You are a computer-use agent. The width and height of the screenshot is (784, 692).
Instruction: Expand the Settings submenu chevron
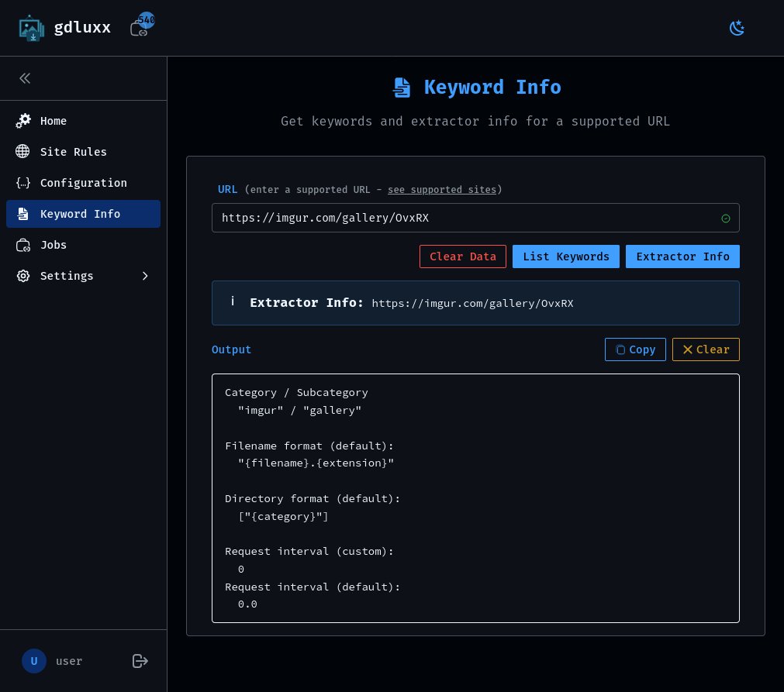(145, 275)
